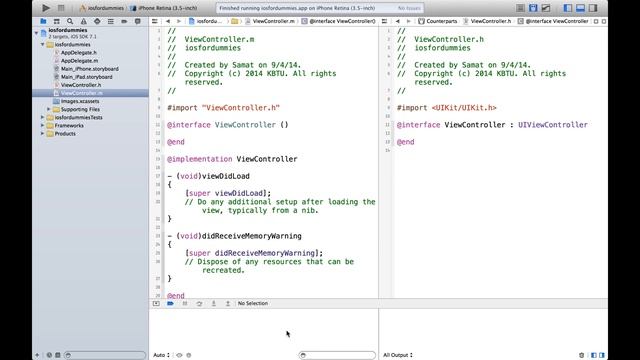Expand the iosfordummiesTests folder

click(x=42, y=118)
